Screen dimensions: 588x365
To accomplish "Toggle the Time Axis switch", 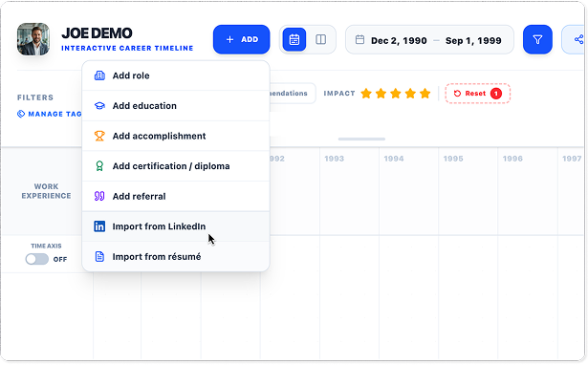I will [36, 259].
